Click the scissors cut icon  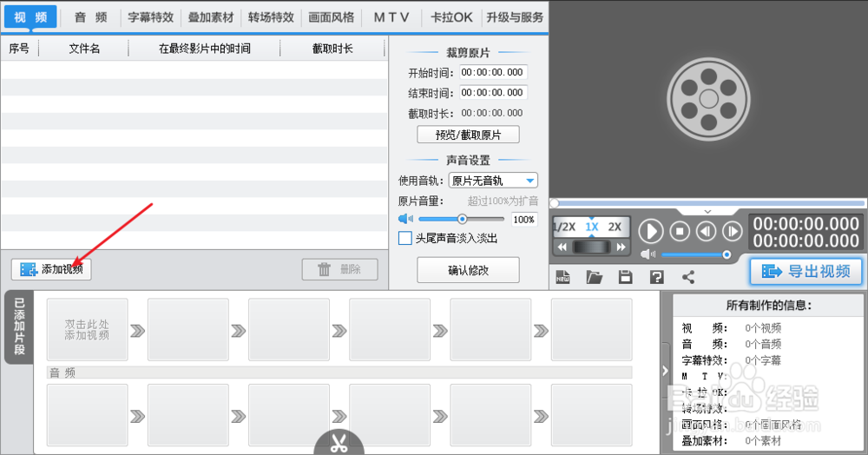pos(339,442)
